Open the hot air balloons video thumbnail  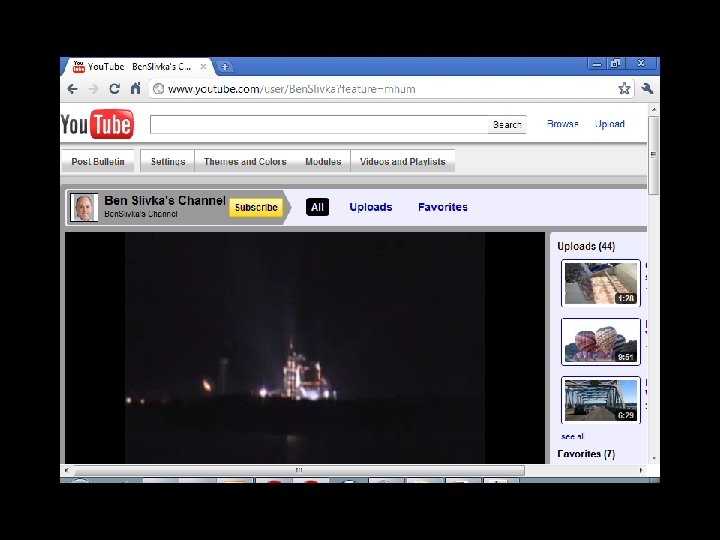pyautogui.click(x=601, y=342)
